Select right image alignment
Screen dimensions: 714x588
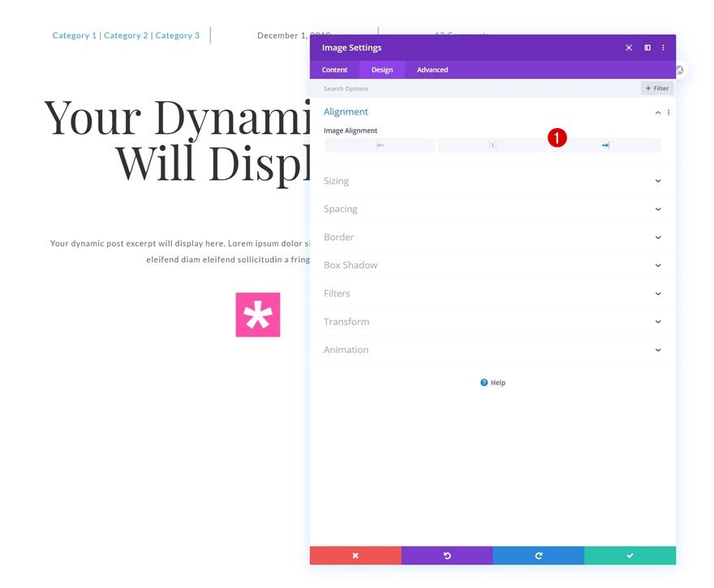tap(604, 145)
